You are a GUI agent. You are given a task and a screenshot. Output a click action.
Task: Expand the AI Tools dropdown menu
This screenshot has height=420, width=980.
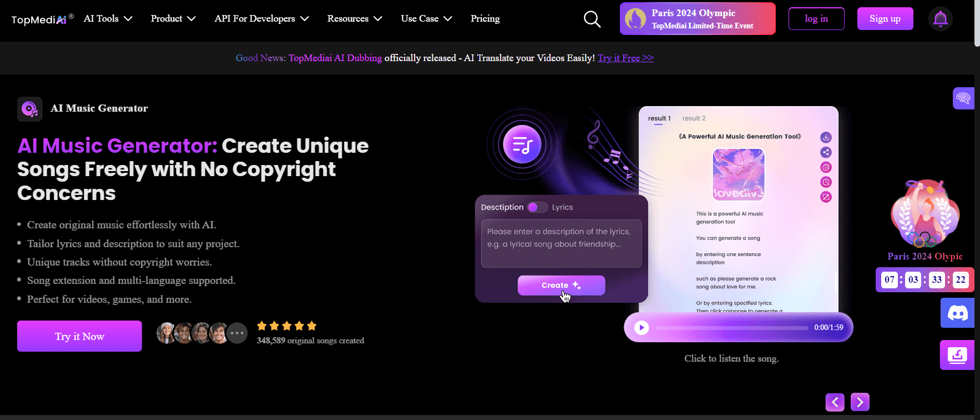[x=108, y=19]
